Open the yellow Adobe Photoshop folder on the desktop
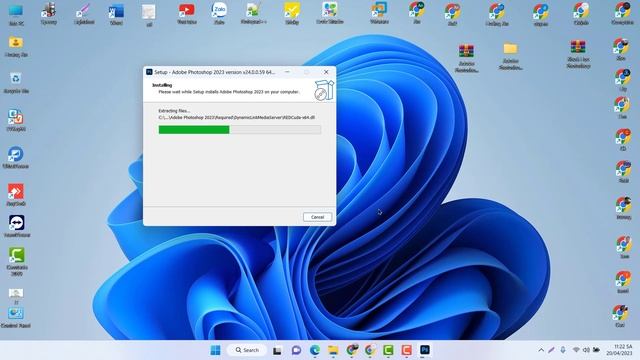 pos(510,56)
